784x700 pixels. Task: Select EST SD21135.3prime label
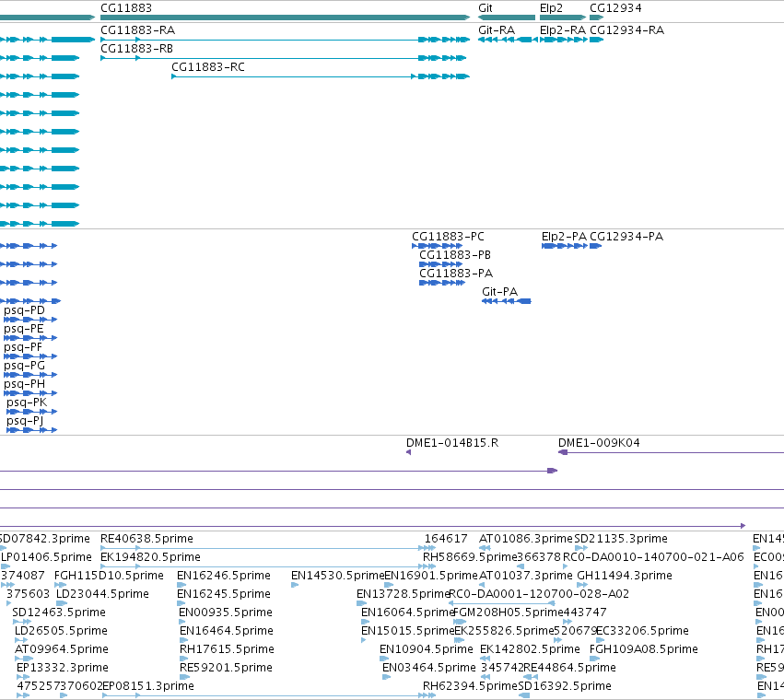point(621,539)
